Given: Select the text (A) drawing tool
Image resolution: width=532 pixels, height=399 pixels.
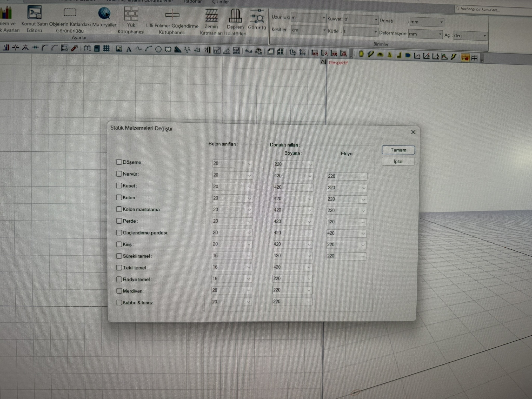Looking at the screenshot, I should [x=129, y=49].
